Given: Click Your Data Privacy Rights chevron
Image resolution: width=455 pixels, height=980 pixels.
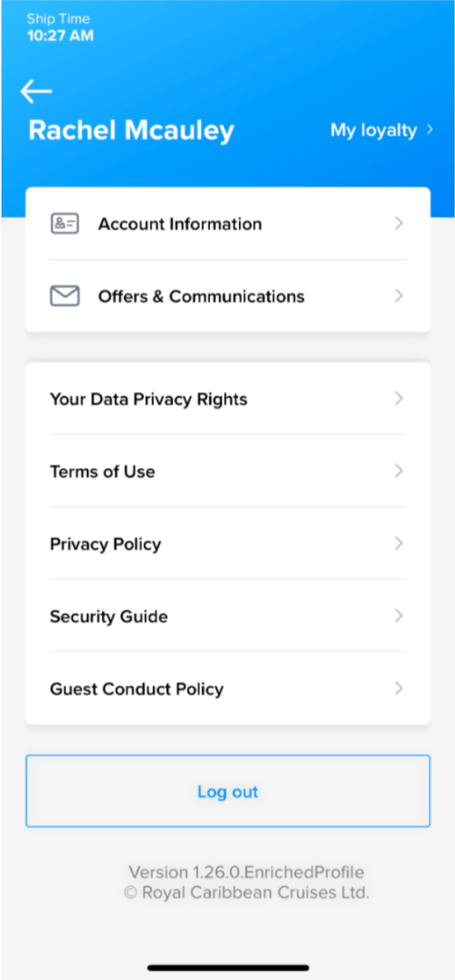Looking at the screenshot, I should pos(399,399).
